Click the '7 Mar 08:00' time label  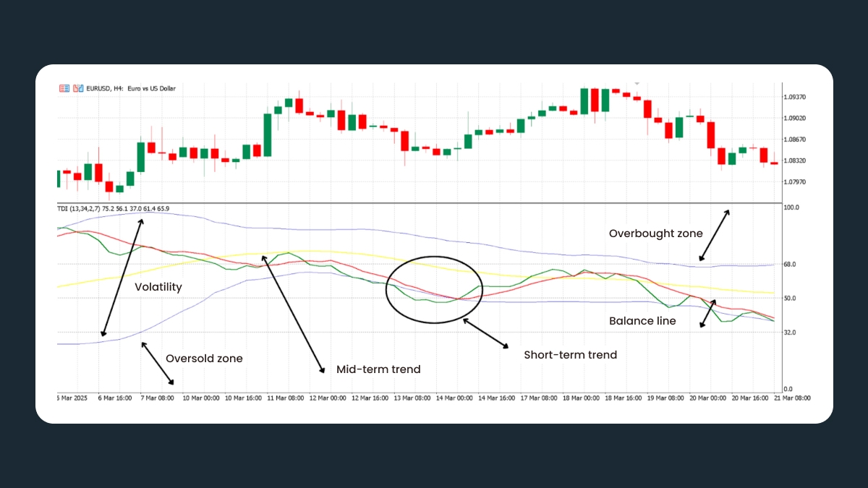point(157,398)
